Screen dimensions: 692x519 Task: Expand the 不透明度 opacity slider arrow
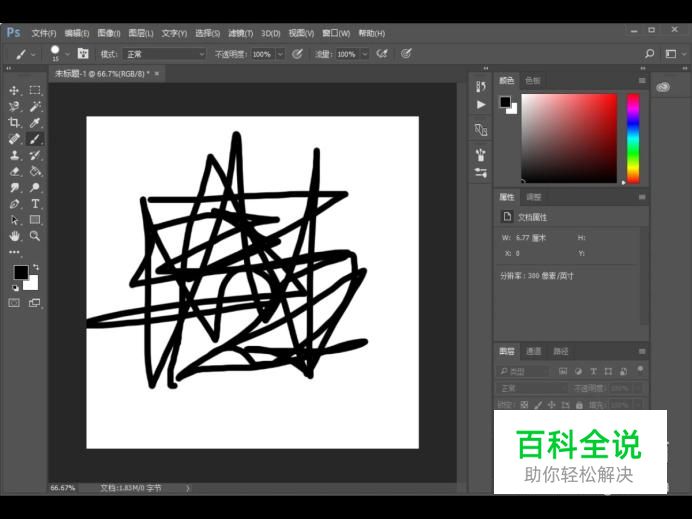click(280, 54)
